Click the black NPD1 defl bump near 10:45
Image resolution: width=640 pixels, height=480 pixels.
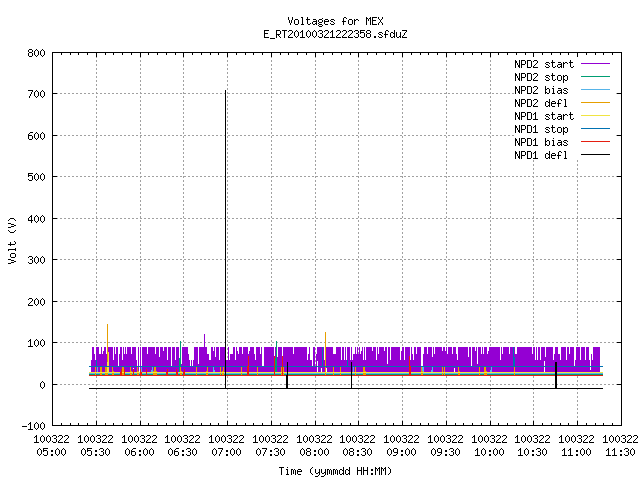556,376
